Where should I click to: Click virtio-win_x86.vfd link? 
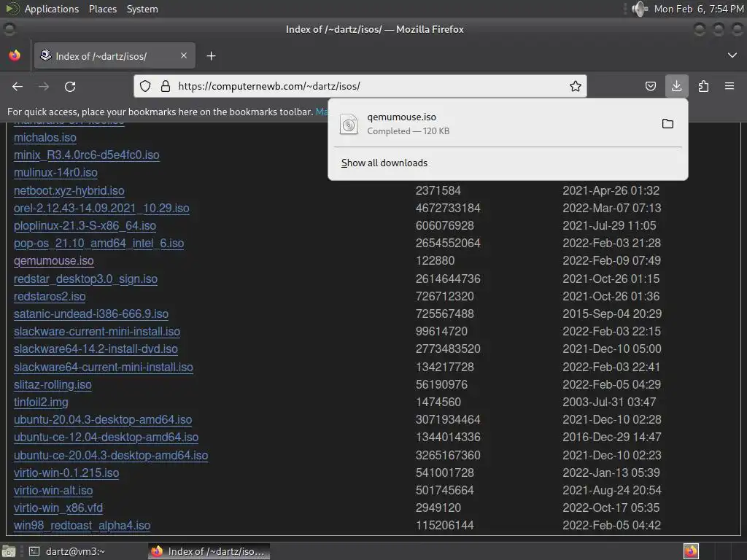pos(58,508)
